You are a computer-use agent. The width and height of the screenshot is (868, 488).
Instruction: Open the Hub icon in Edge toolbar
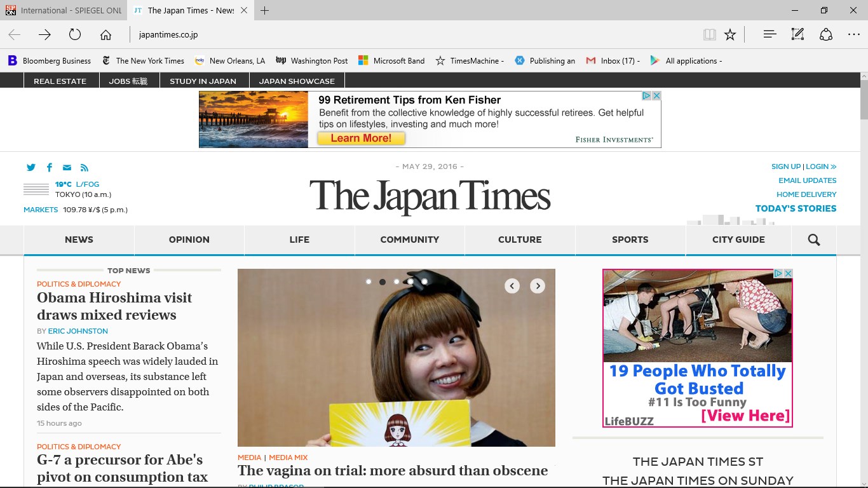770,35
